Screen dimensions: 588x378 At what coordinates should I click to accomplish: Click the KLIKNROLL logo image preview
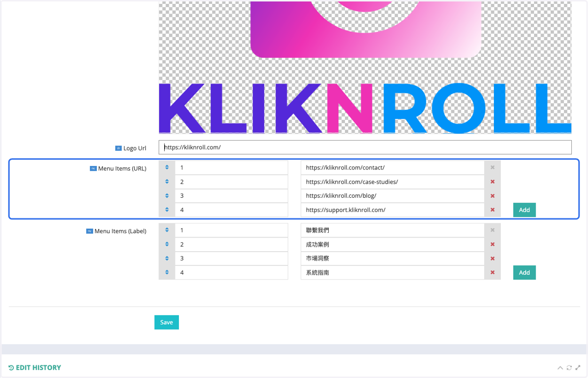click(365, 68)
